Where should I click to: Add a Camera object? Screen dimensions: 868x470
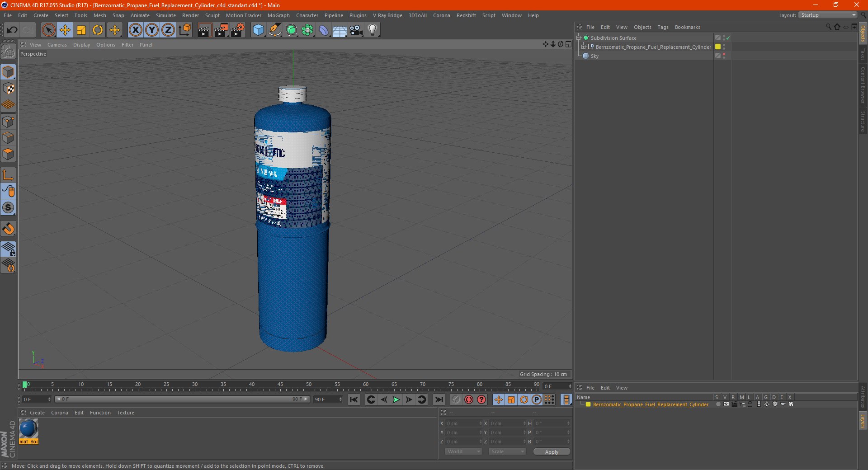(356, 30)
